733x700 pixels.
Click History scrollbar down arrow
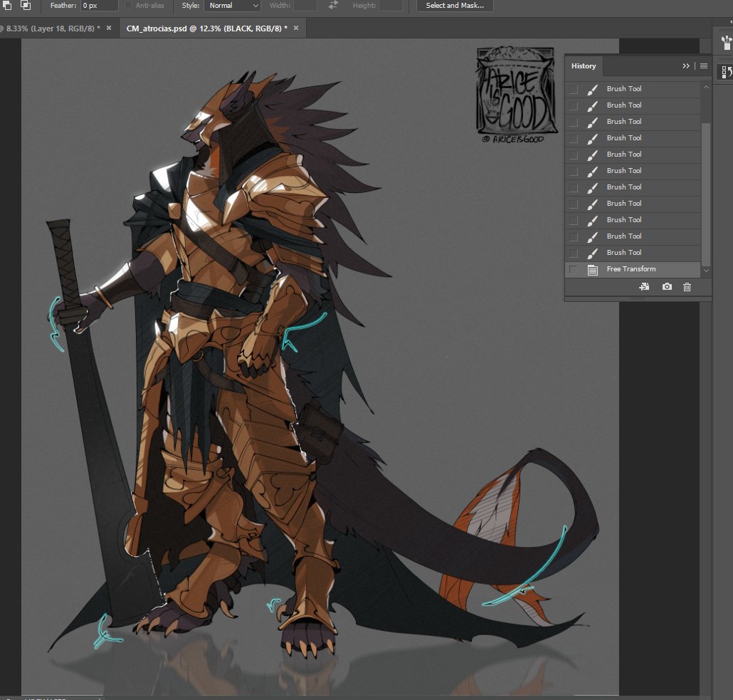point(707,271)
